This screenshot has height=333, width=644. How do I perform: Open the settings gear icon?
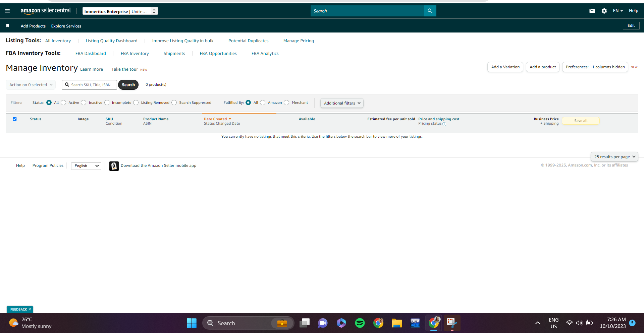(x=604, y=11)
